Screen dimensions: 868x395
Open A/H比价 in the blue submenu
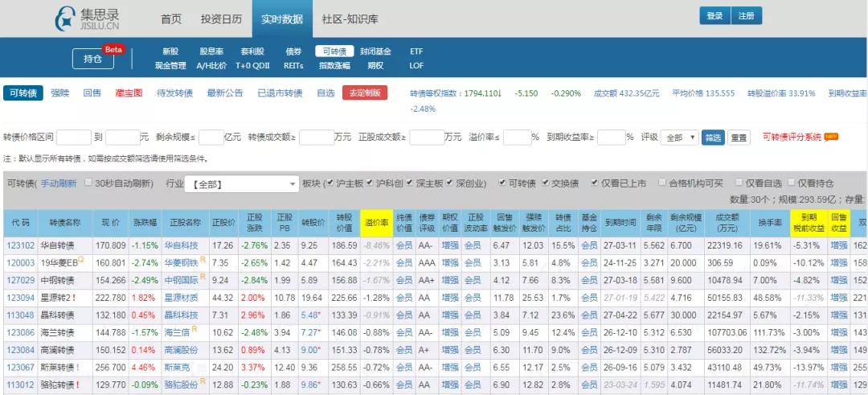211,65
